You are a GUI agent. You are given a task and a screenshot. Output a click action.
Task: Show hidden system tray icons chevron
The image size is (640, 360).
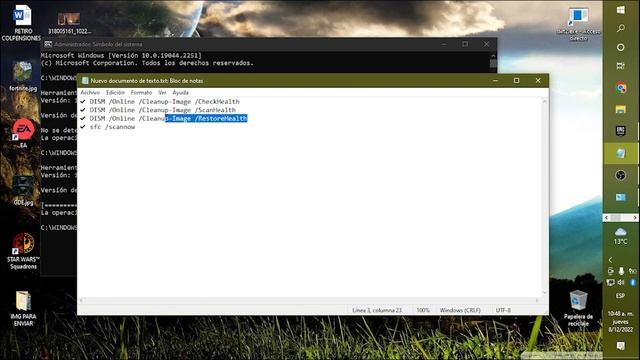tap(610, 260)
